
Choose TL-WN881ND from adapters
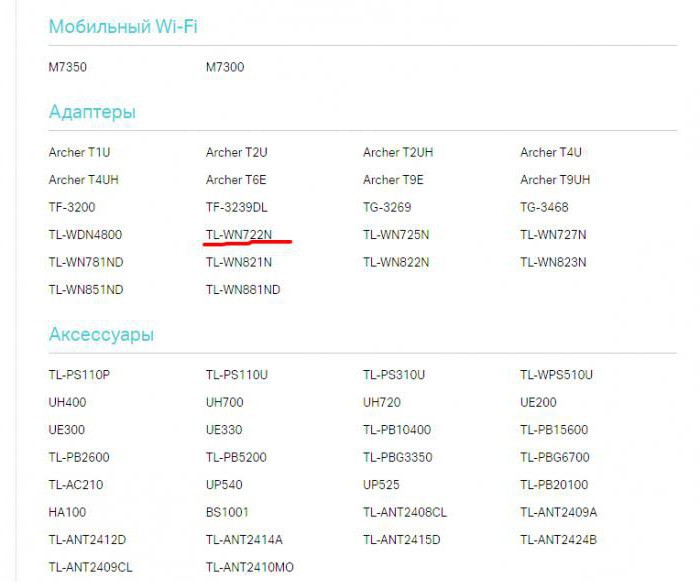point(243,290)
